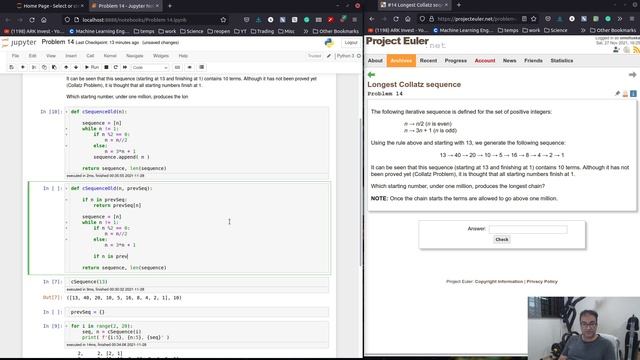Viewport: 640px width, 360px height.
Task: Open the Navigate menu in Jupyter
Action: click(135, 56)
